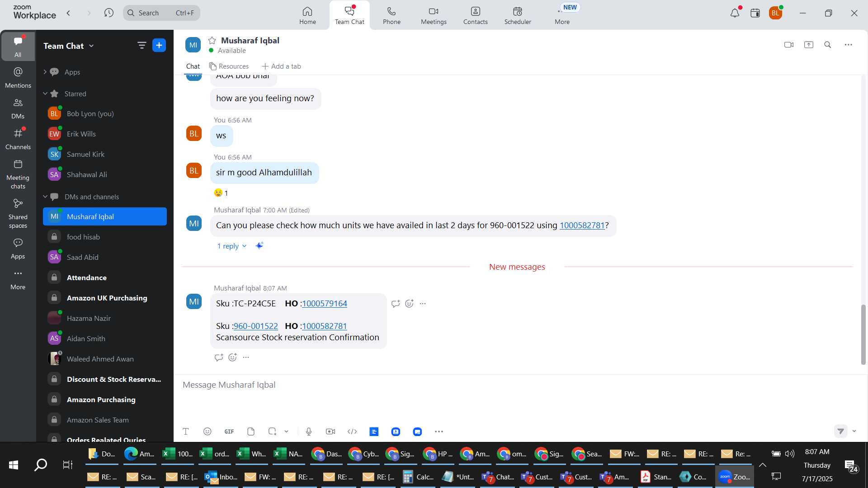Expand the 1 reply thread

231,246
